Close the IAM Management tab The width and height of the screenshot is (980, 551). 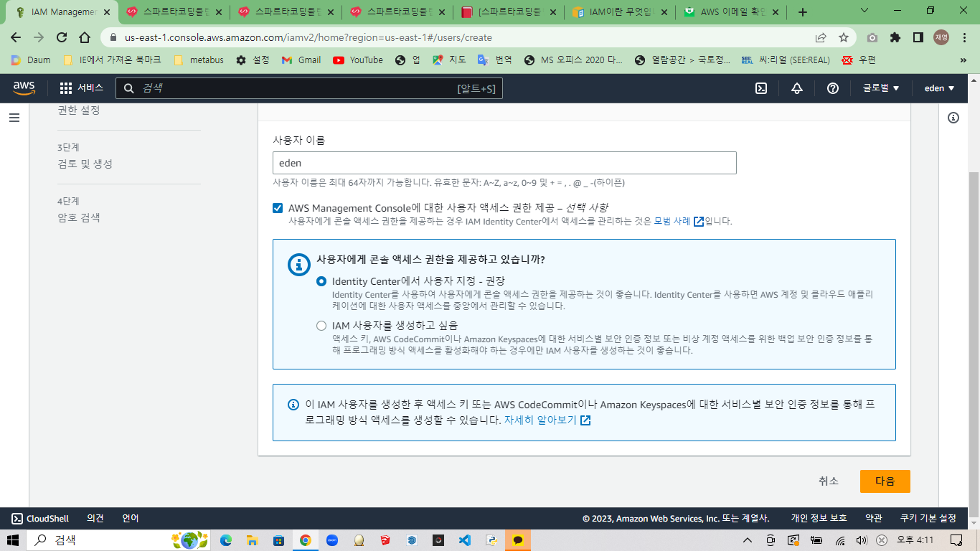pyautogui.click(x=107, y=12)
